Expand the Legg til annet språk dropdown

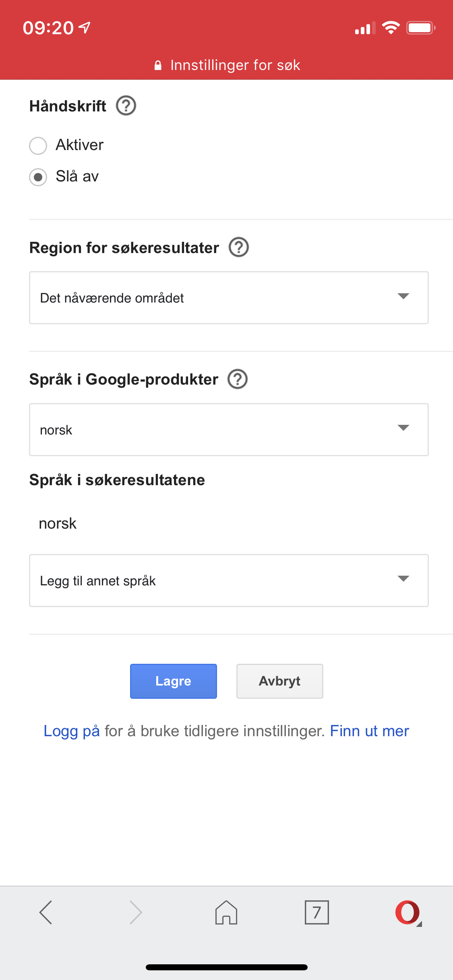point(229,581)
